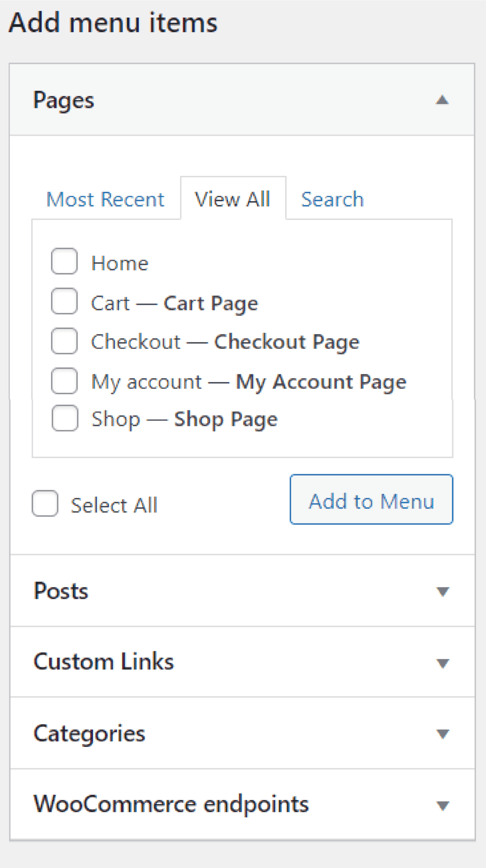This screenshot has height=868, width=486.
Task: Expand the Custom Links heading
Action: [x=104, y=661]
